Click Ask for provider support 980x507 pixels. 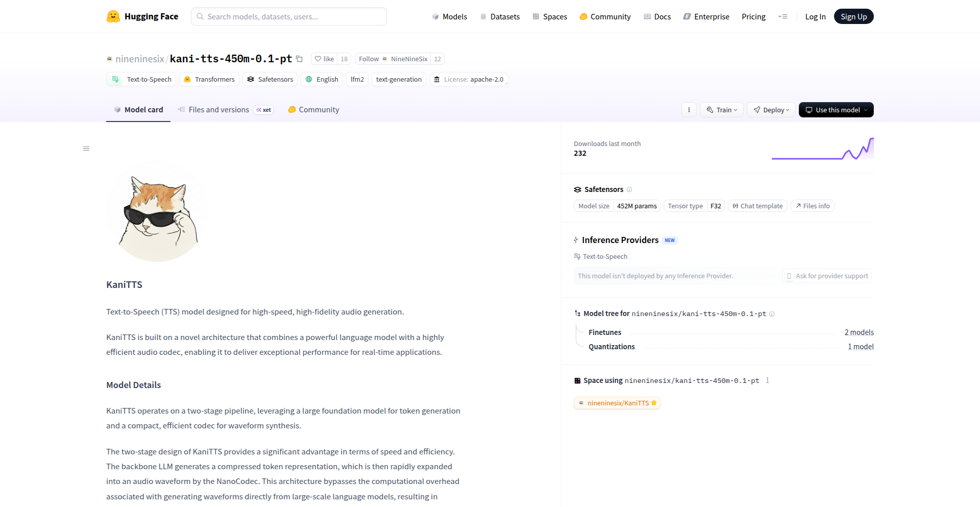(827, 276)
